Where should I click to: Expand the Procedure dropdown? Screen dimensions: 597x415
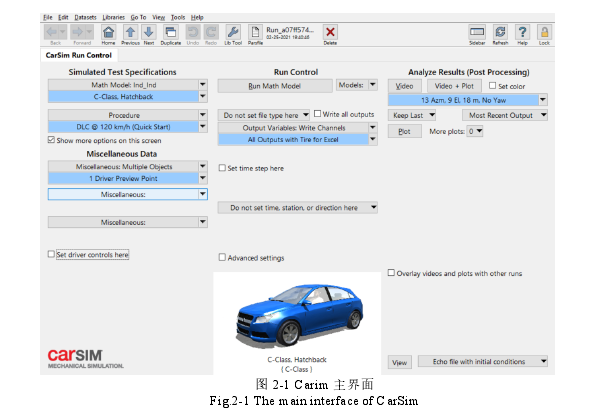(x=203, y=115)
